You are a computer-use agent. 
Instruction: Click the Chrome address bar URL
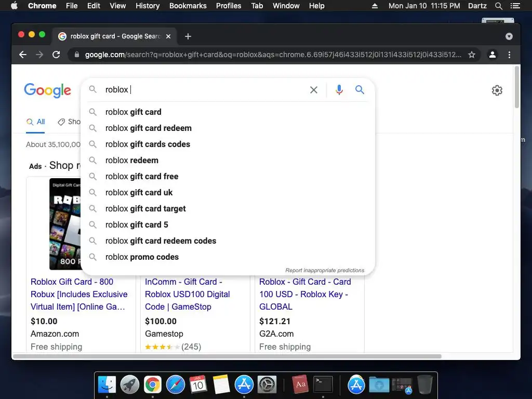pyautogui.click(x=273, y=55)
